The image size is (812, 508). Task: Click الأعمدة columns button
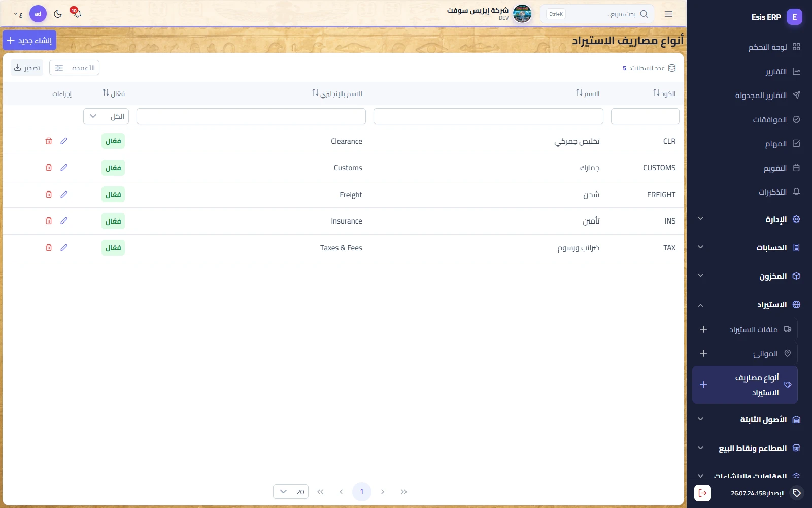pyautogui.click(x=74, y=68)
